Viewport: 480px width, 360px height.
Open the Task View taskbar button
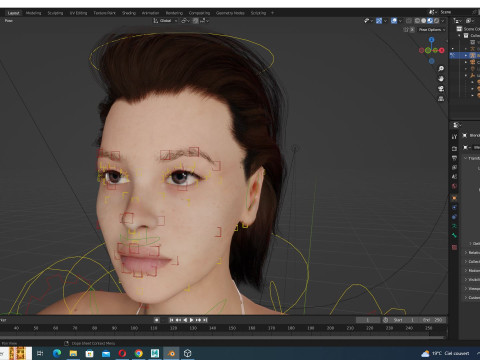[x=40, y=353]
